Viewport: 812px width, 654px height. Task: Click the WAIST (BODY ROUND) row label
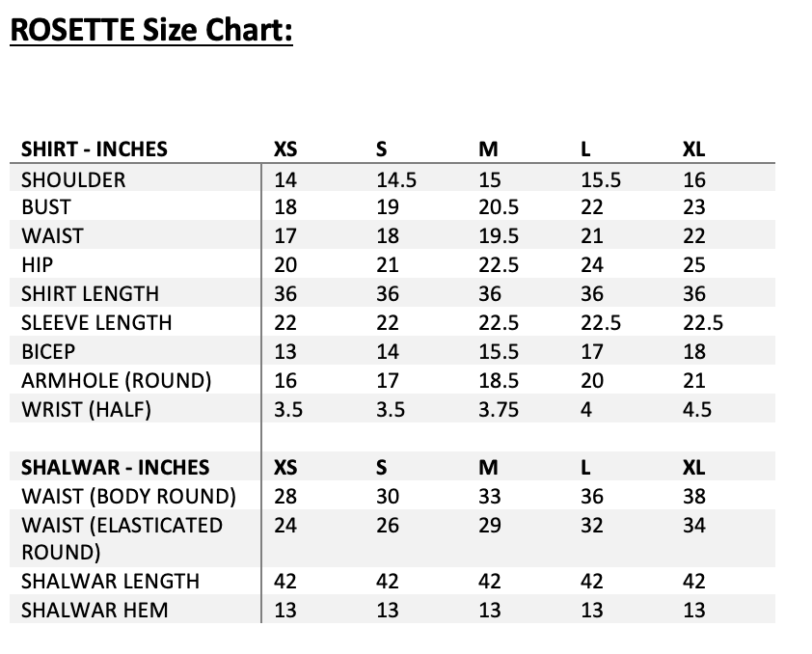click(128, 497)
